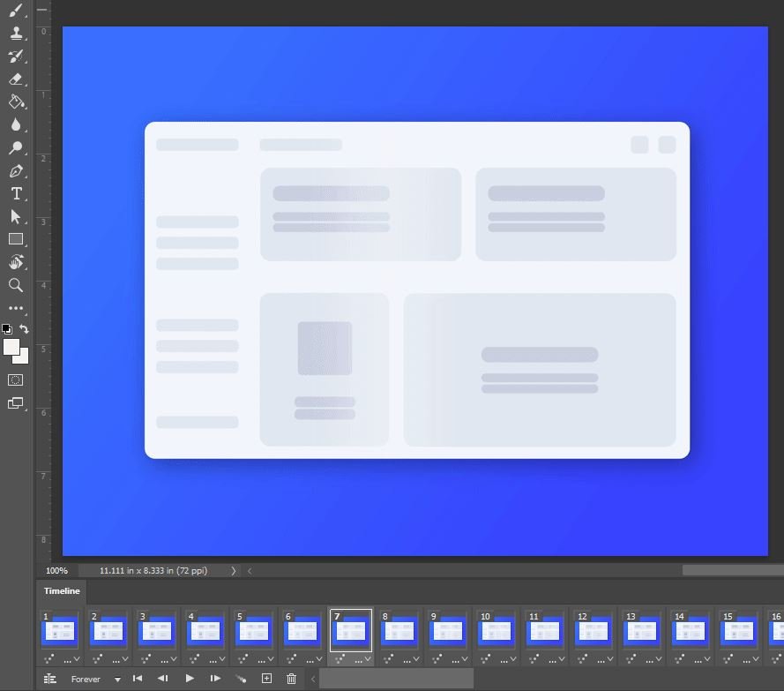Select the Rotate View hand tool
The image size is (784, 691).
pos(16,262)
